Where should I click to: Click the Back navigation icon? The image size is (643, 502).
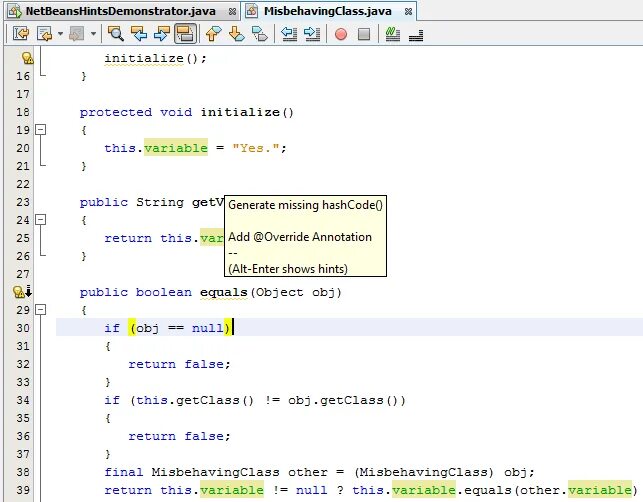44,34
